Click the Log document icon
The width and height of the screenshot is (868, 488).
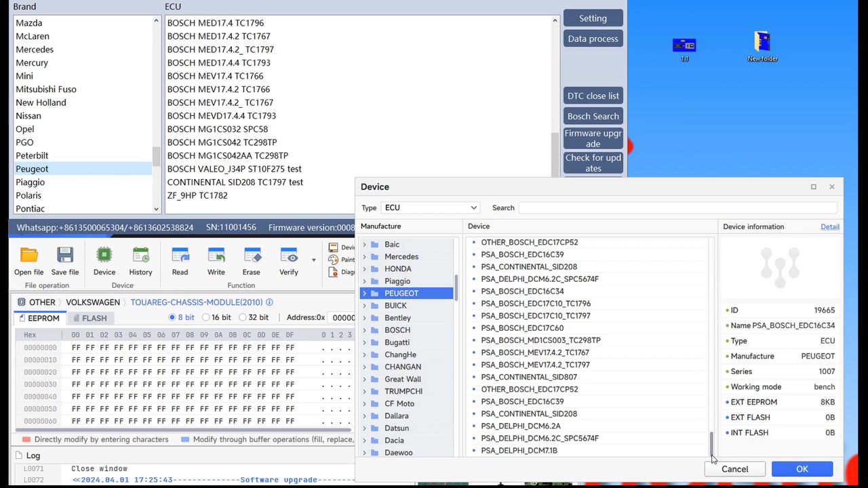tap(18, 455)
